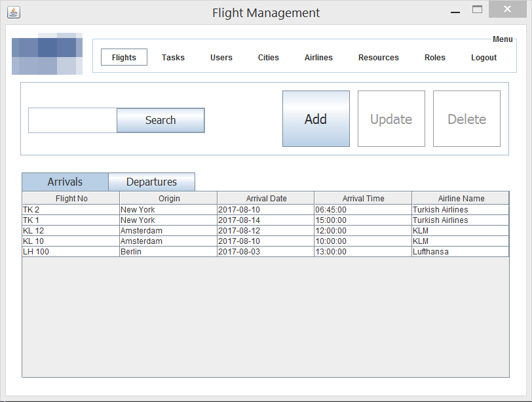Switch to the Arrivals tab

pos(65,182)
